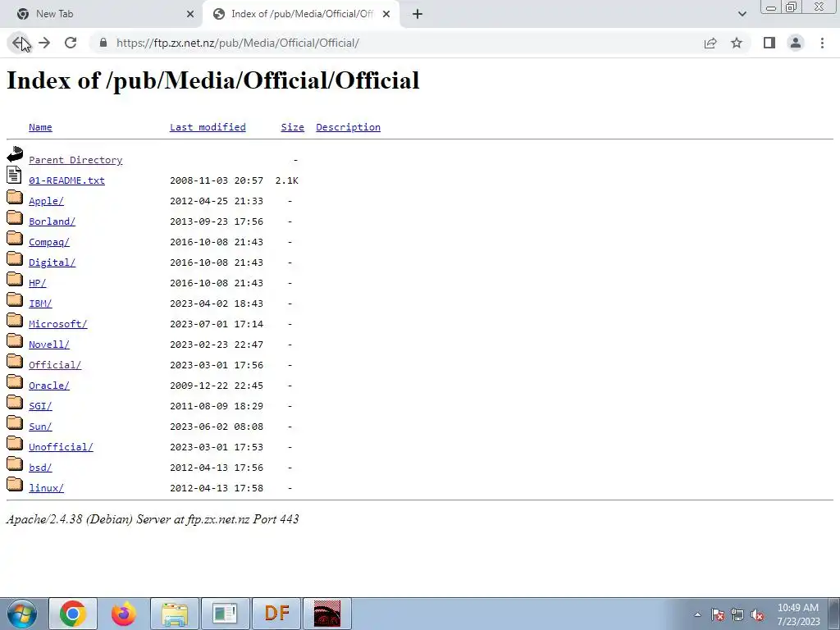Click the network tray icon
The height and width of the screenshot is (630, 840).
(737, 615)
